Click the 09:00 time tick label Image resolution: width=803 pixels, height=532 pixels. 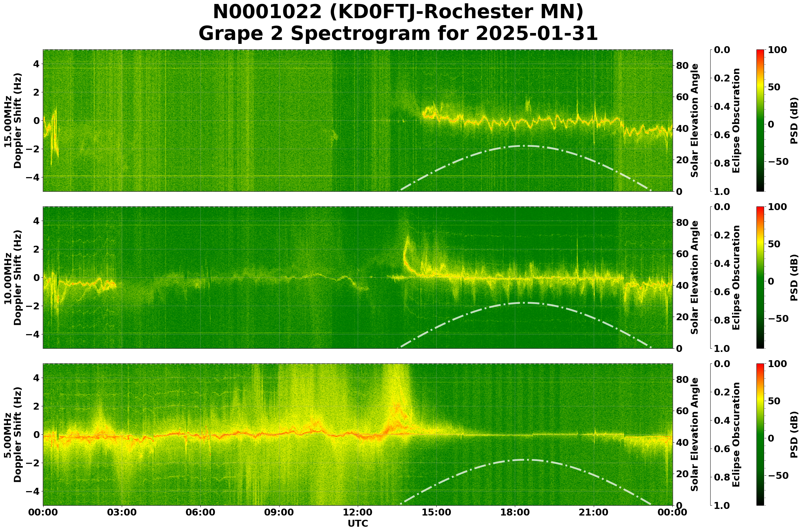[x=279, y=512]
